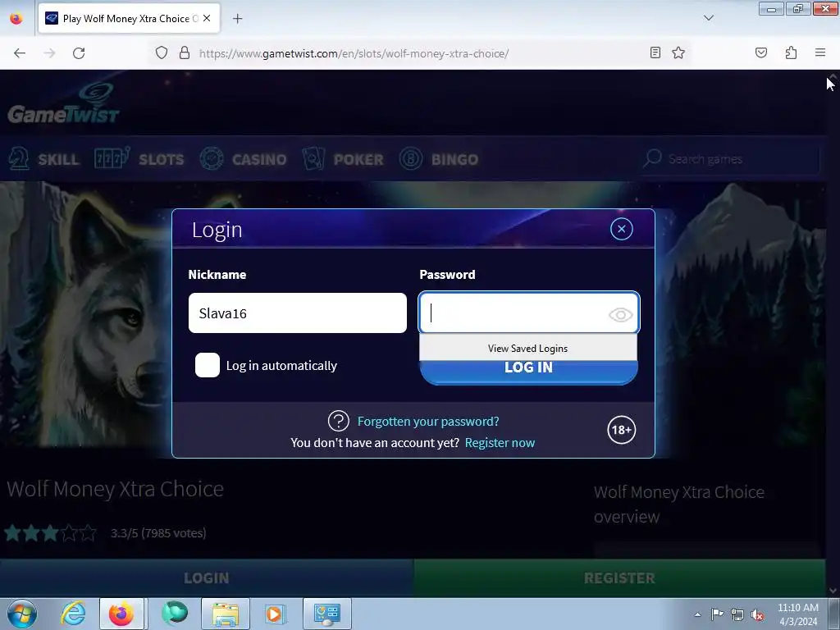Click the star rating for Wolf Money
The height and width of the screenshot is (630, 840).
pos(50,533)
